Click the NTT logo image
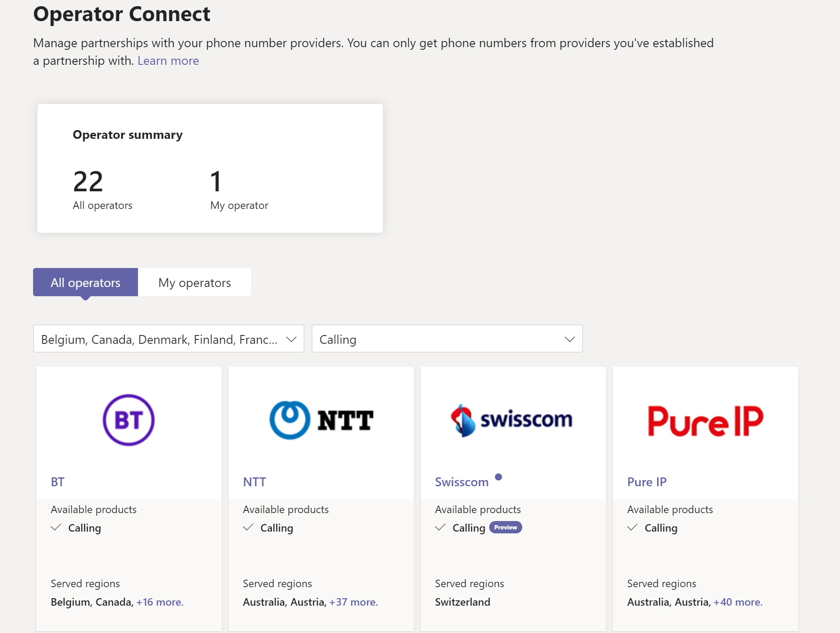This screenshot has height=633, width=840. point(321,420)
